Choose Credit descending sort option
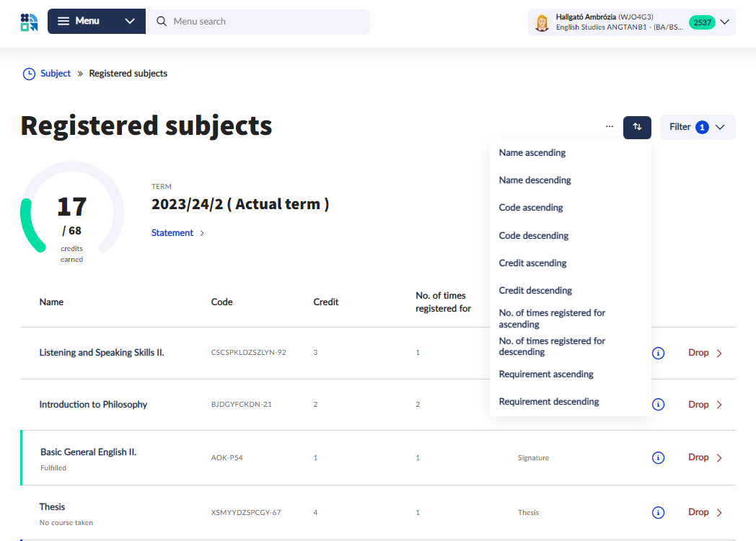 535,291
